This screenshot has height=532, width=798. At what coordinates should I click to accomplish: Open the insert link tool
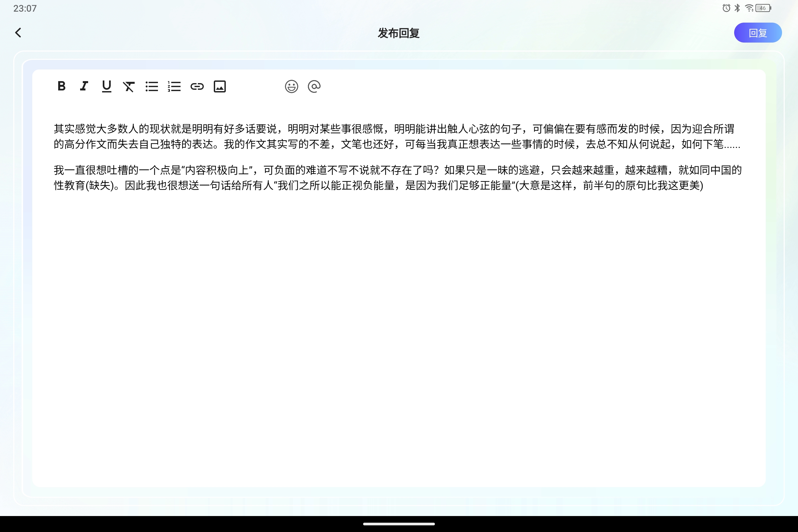(197, 86)
